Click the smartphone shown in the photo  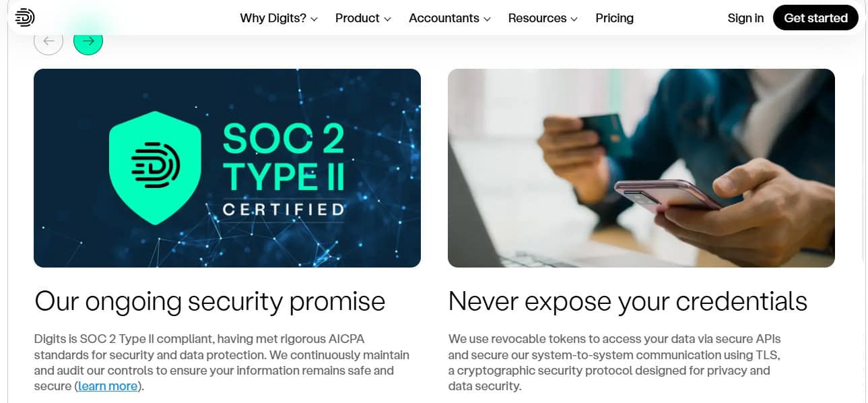[667, 195]
